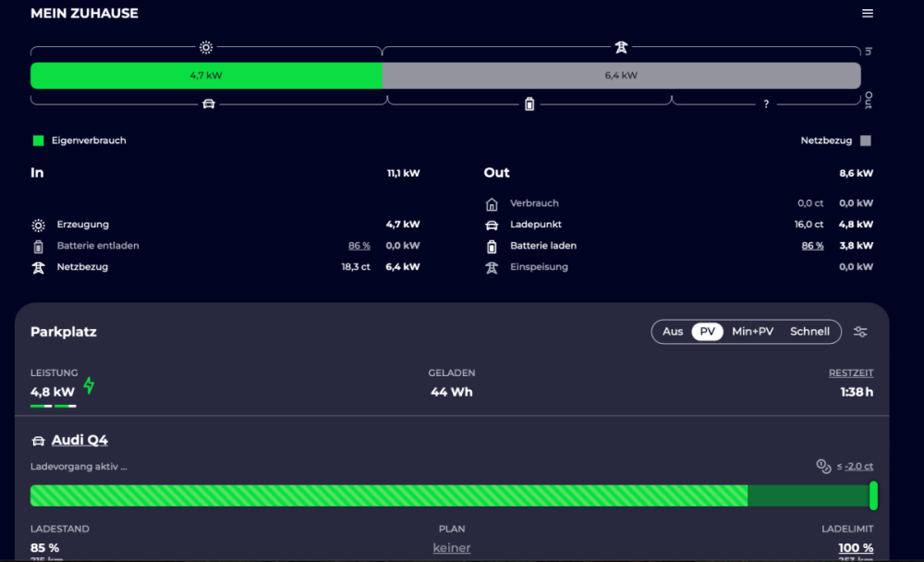This screenshot has width=924, height=562.
Task: Select Schnell fast charging mode
Action: (x=809, y=332)
